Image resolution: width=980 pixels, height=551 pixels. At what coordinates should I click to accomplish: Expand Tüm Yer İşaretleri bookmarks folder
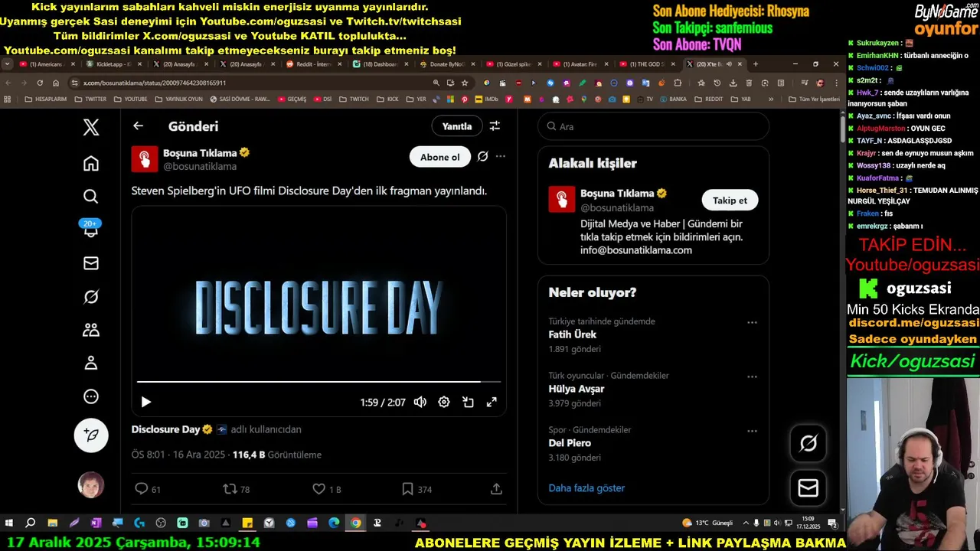point(814,99)
